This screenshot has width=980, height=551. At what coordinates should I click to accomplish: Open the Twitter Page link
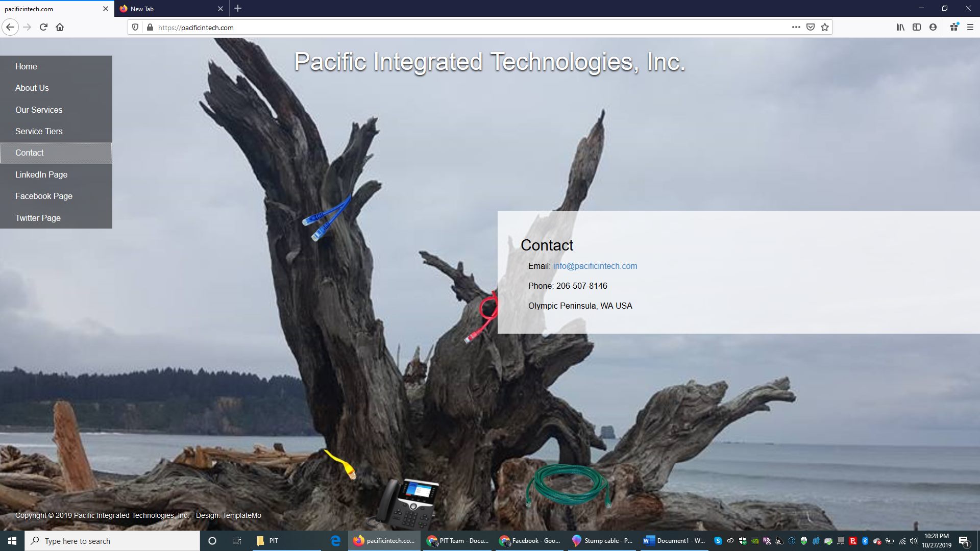[x=56, y=218]
